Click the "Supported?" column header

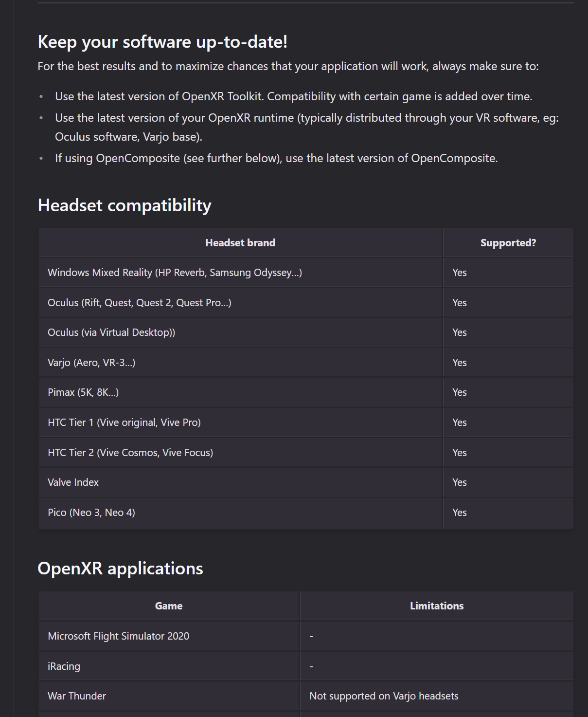click(x=508, y=243)
